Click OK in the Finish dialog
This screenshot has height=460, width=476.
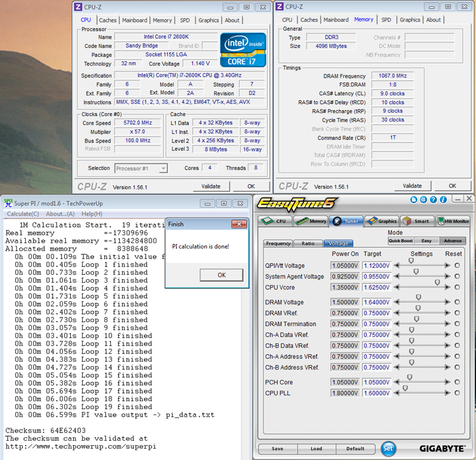click(221, 275)
